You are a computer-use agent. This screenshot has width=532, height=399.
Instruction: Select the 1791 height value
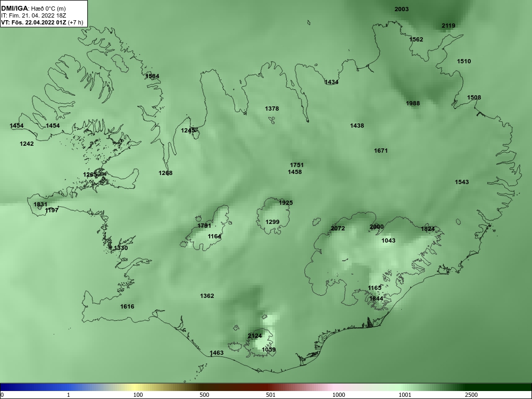[x=204, y=226]
